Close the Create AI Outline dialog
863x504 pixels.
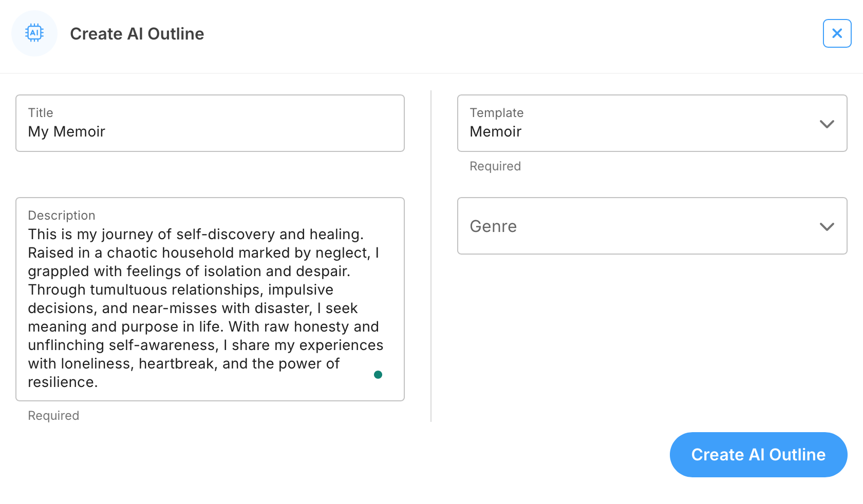837,33
